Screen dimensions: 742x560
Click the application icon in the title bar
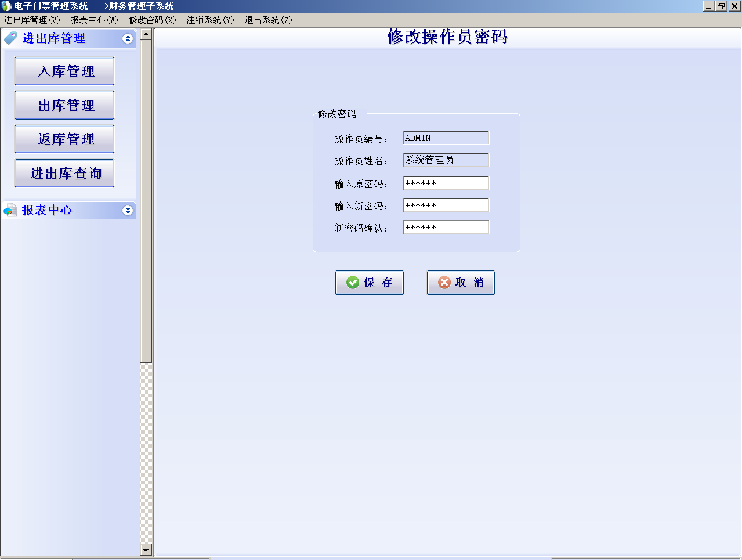tap(6, 6)
